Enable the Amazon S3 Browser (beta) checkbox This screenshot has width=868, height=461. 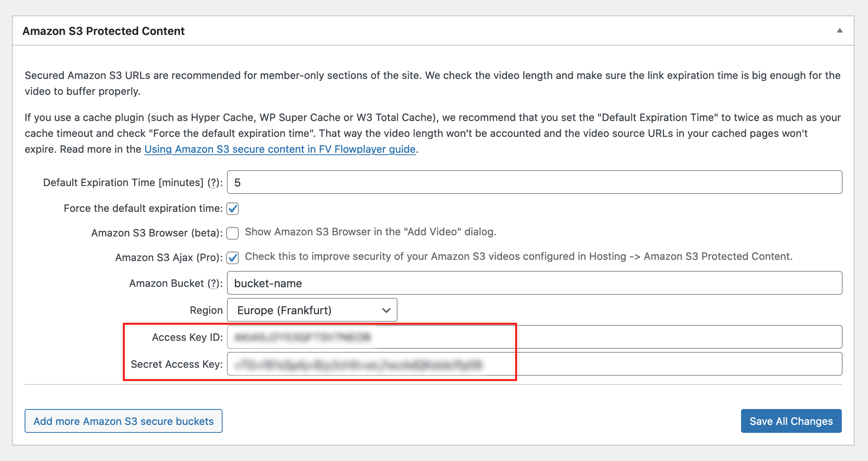coord(232,233)
